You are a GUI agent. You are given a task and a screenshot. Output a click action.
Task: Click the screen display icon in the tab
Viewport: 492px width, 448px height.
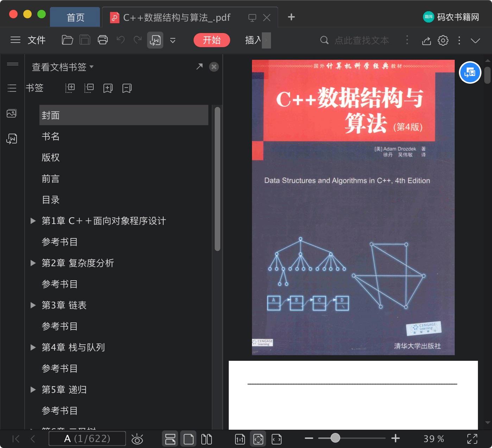point(252,18)
